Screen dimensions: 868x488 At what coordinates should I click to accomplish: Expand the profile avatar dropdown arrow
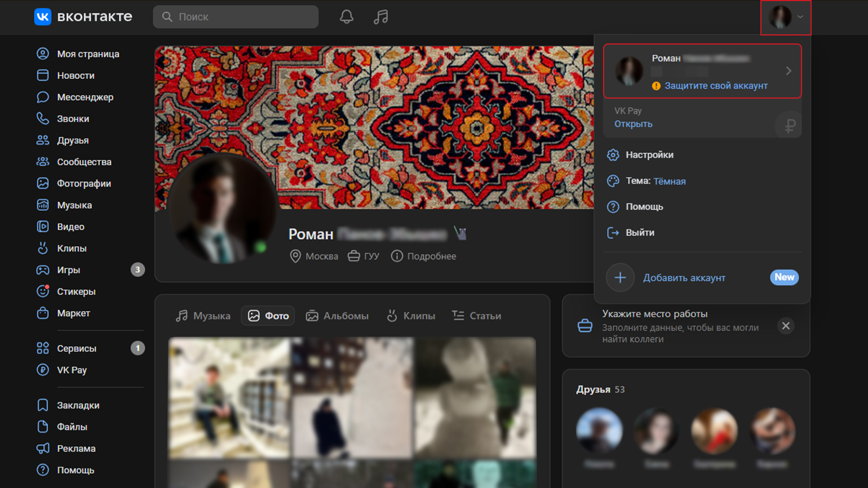(x=800, y=17)
